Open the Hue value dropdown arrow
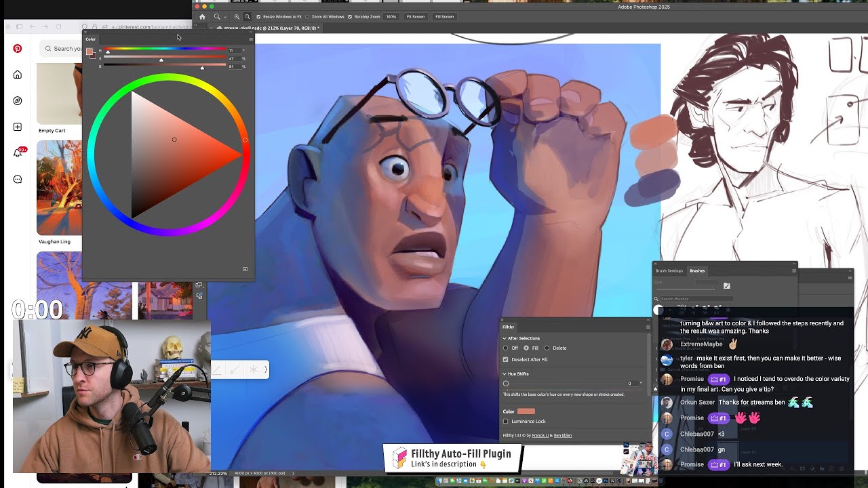This screenshot has width=868, height=488. pyautogui.click(x=243, y=50)
